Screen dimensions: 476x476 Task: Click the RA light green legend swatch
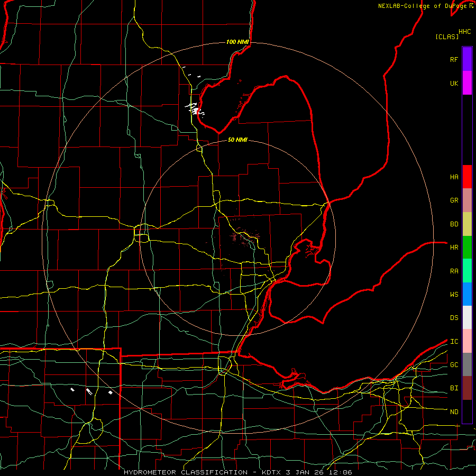coord(467,271)
